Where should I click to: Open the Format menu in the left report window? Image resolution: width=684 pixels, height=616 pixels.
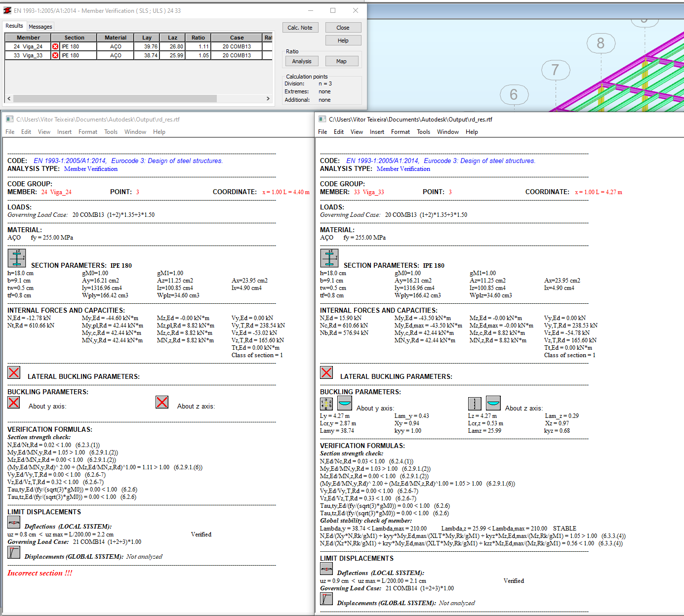pyautogui.click(x=88, y=132)
